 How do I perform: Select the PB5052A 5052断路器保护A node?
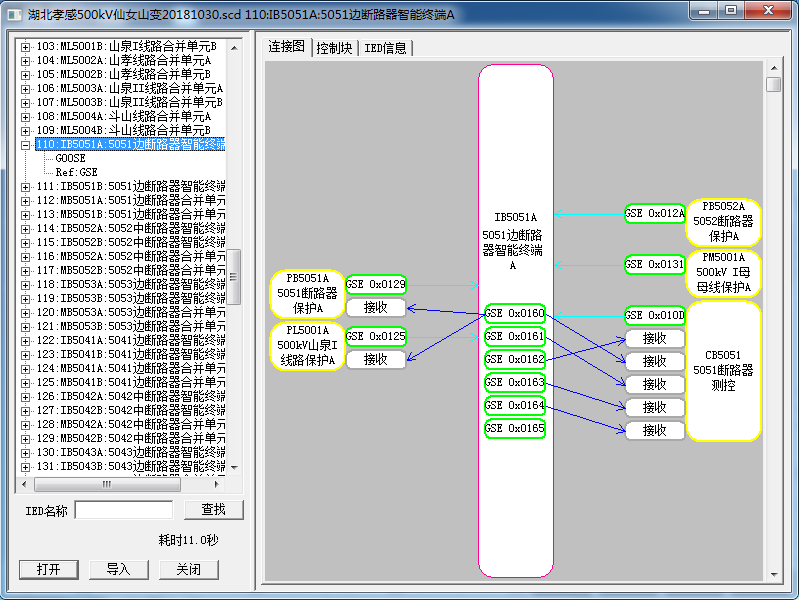723,222
